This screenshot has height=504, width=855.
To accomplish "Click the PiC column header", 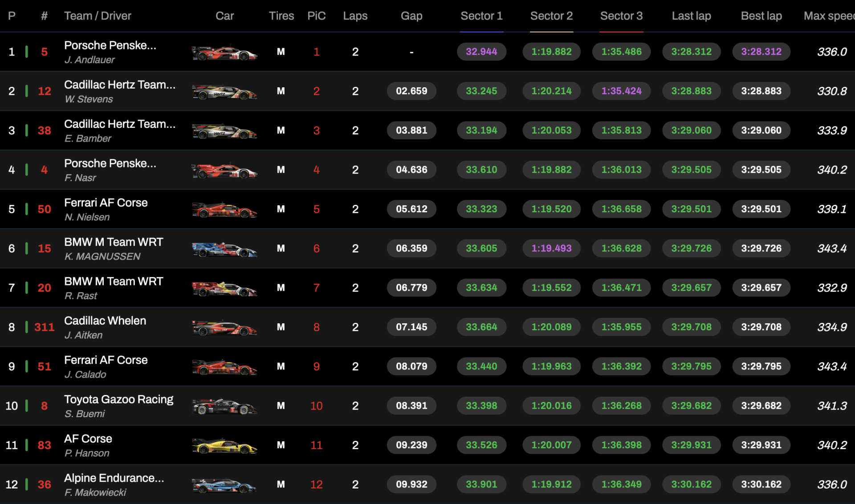I will coord(316,16).
